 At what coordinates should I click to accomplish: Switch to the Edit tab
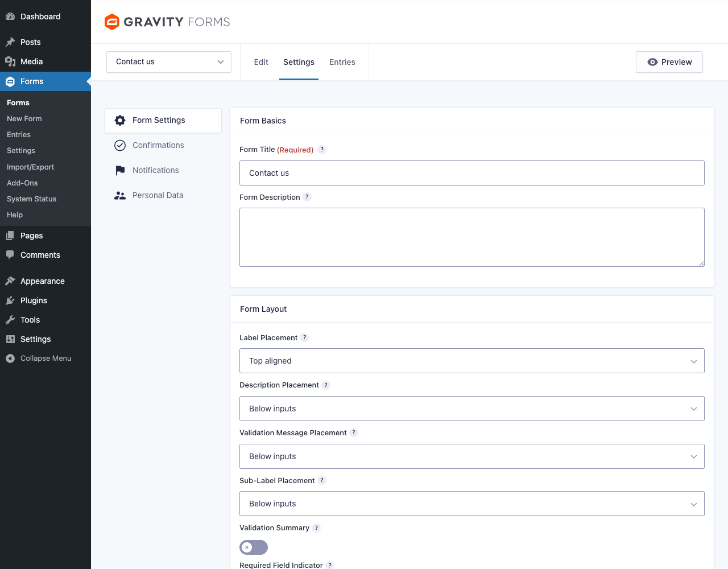click(x=261, y=62)
